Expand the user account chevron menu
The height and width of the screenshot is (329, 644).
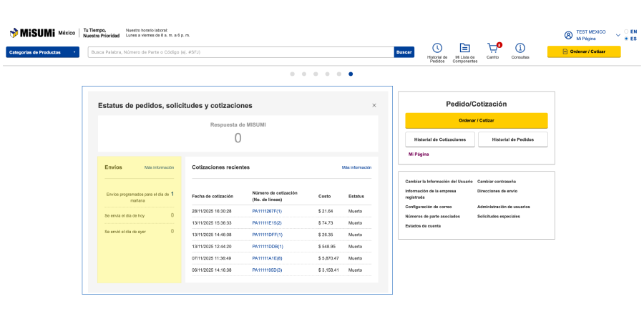pos(618,35)
